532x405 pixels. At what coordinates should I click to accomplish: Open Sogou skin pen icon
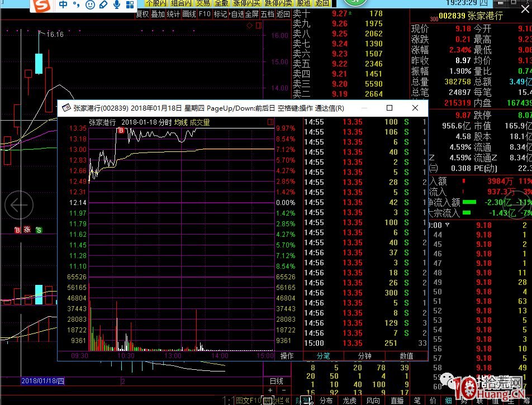103,4
